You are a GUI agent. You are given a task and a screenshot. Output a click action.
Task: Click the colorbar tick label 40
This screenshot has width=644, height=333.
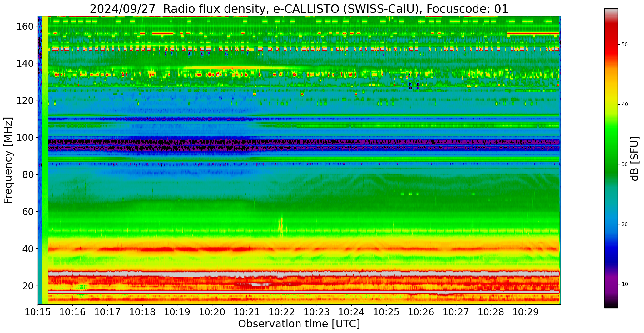pos(625,105)
